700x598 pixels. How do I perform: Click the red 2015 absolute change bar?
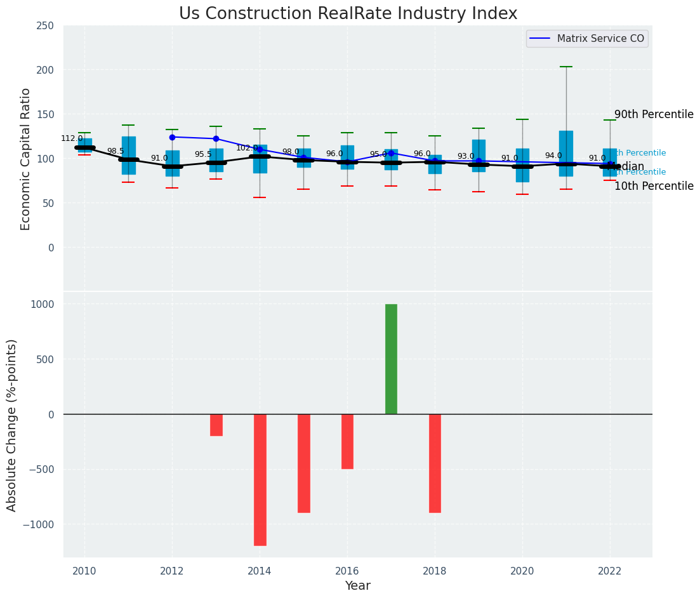(303, 463)
